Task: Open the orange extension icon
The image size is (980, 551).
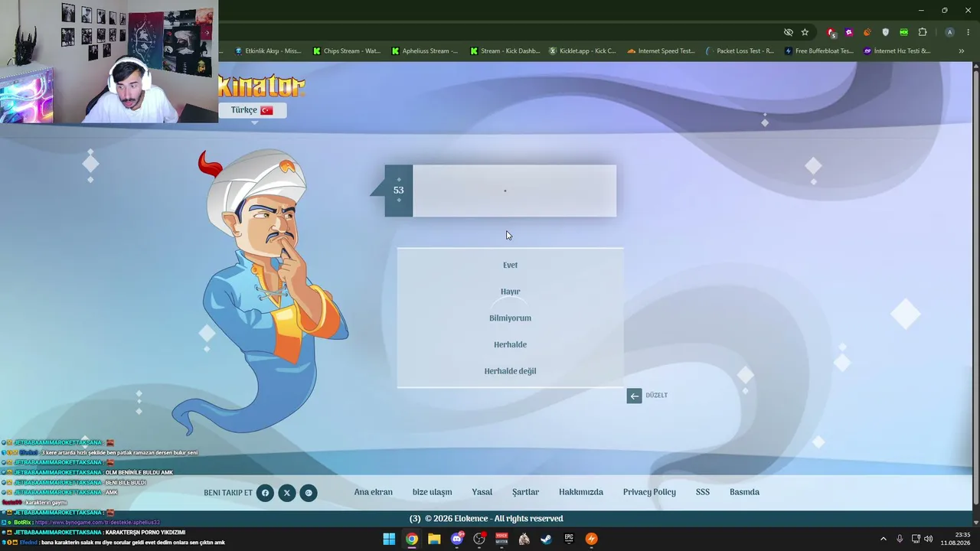Action: [x=867, y=32]
